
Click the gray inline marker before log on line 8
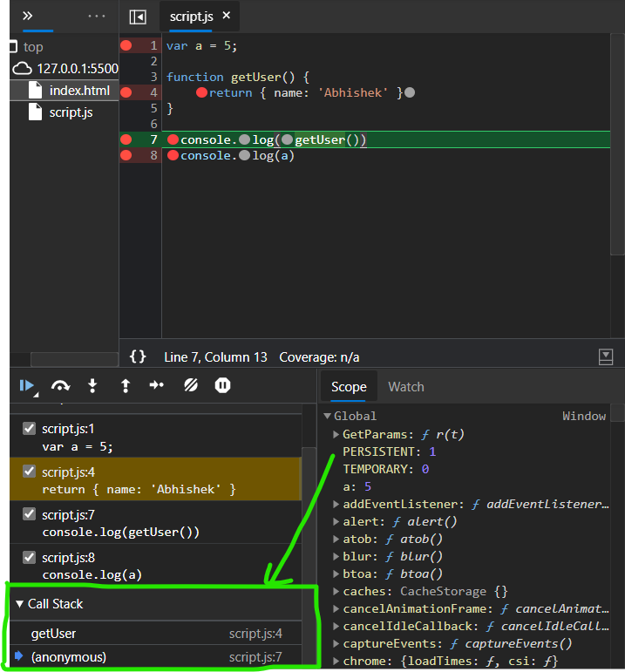click(244, 155)
